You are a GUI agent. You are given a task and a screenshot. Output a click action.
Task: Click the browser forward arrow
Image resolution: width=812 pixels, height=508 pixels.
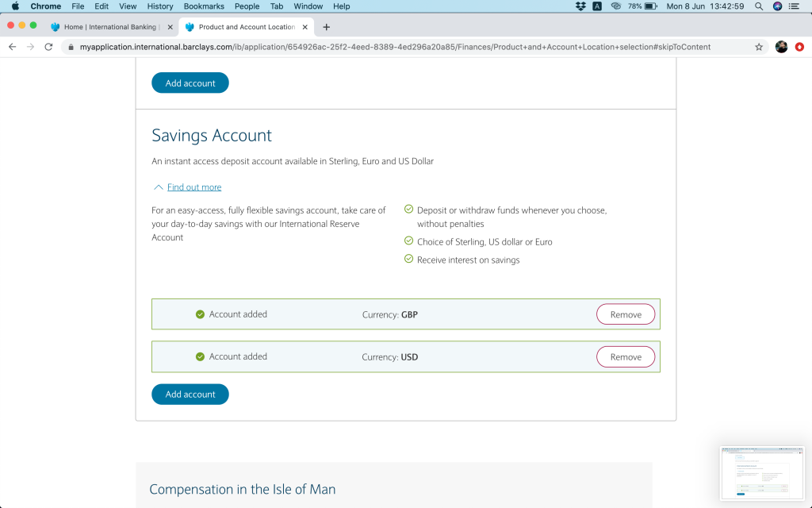tap(30, 47)
